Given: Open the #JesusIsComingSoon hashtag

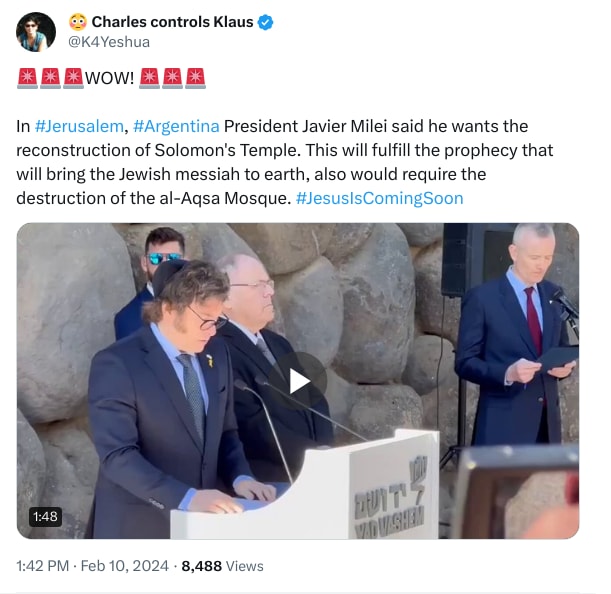Looking at the screenshot, I should pos(380,198).
